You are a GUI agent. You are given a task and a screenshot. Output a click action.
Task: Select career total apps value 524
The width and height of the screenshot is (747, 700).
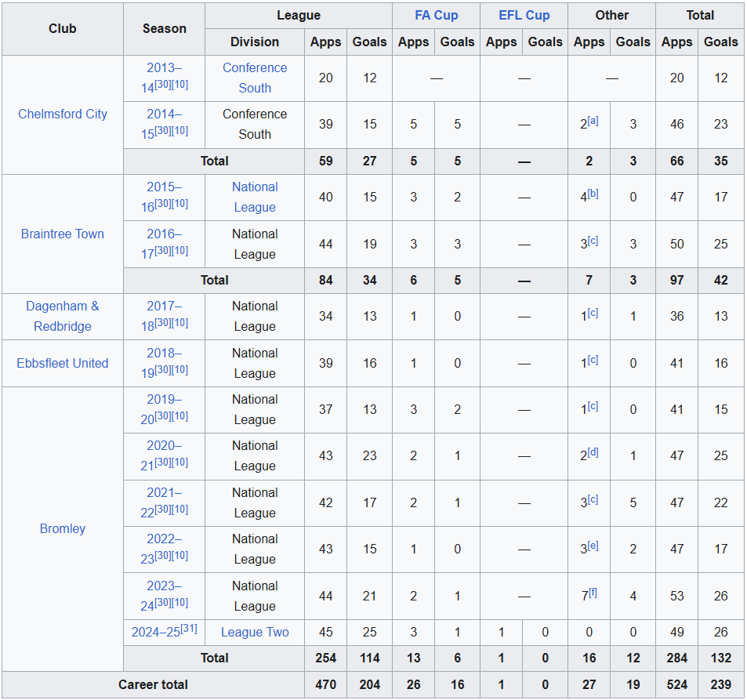[677, 685]
